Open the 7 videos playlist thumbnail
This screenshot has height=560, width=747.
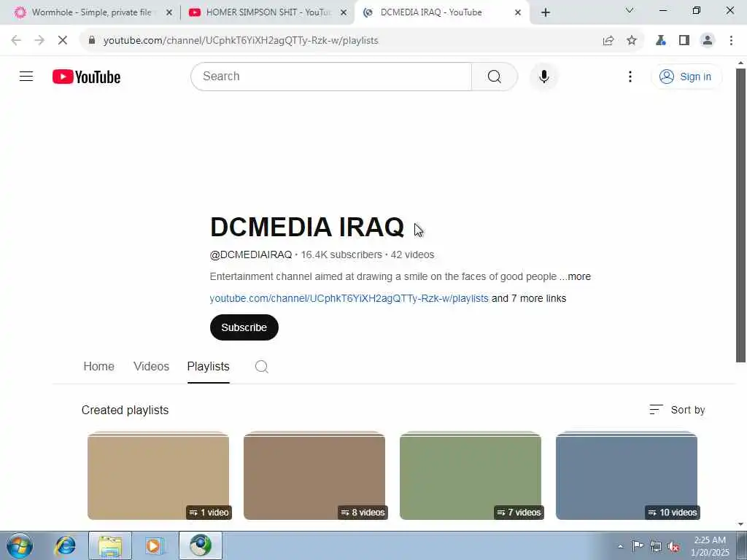(471, 475)
